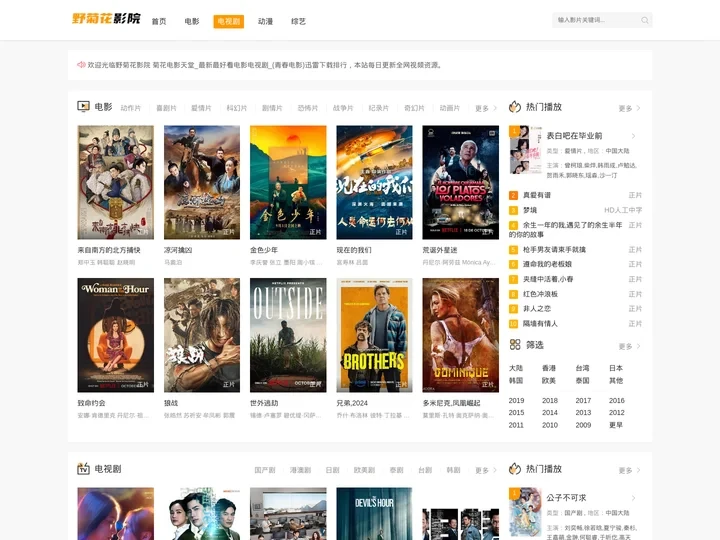Open the 综艺 navigation tab

(298, 21)
